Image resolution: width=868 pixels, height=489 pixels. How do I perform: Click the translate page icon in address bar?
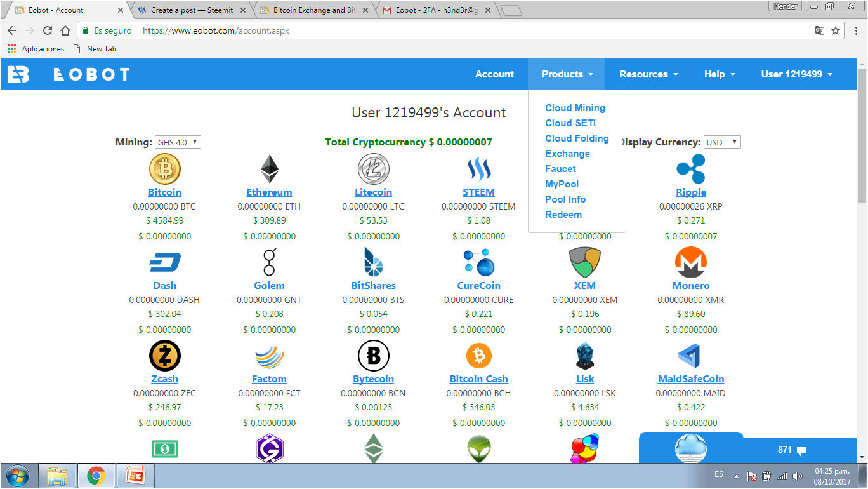click(819, 30)
